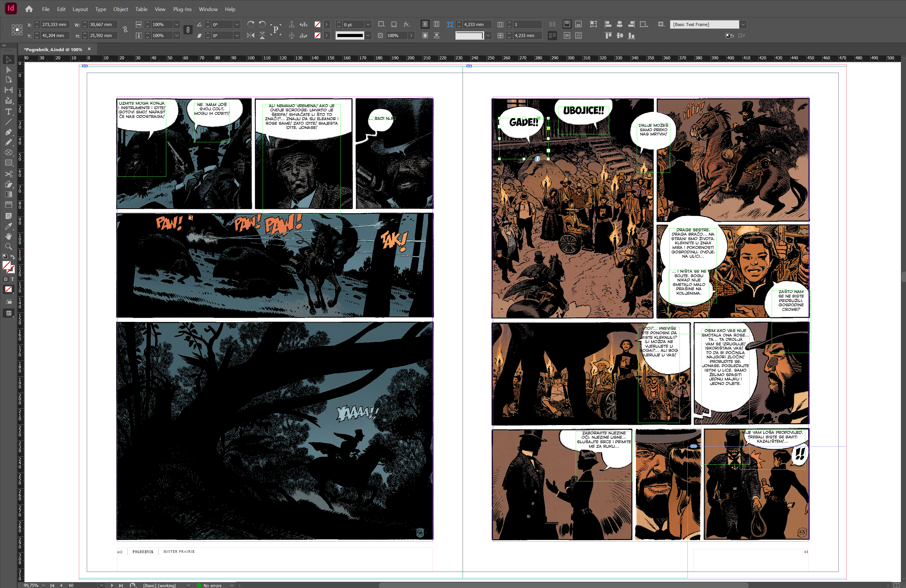Open the Layout menu

coord(80,9)
